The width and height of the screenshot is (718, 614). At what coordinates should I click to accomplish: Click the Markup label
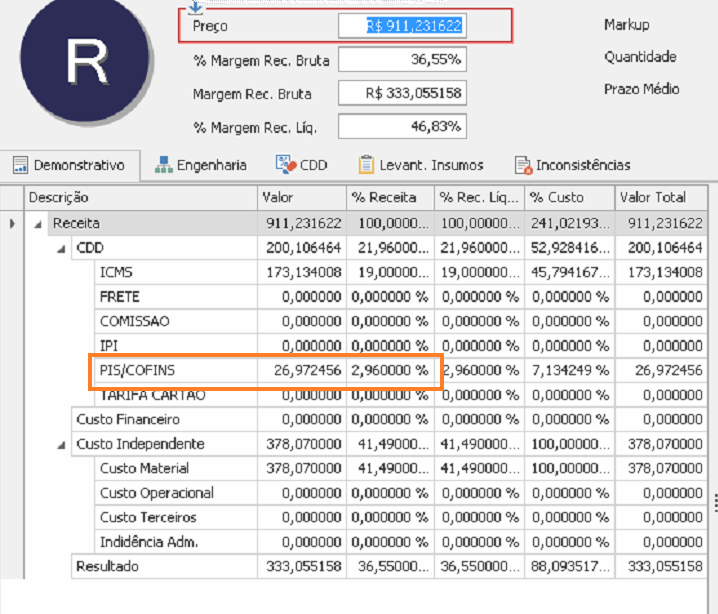click(x=626, y=25)
